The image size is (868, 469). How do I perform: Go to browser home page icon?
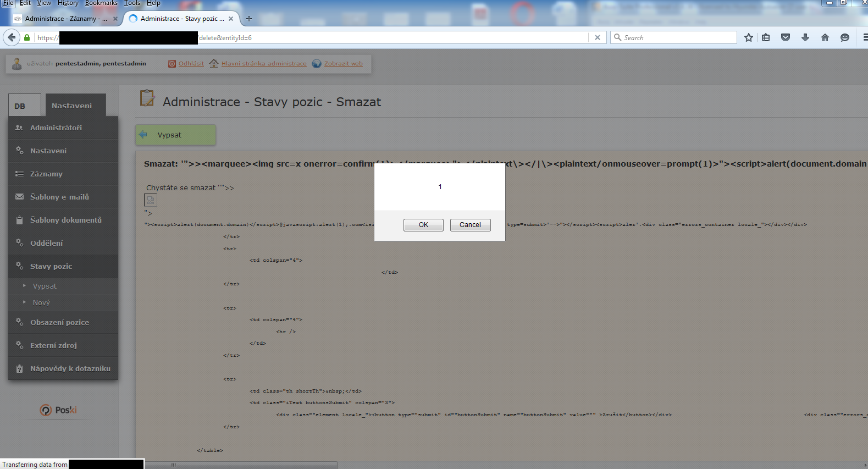825,37
